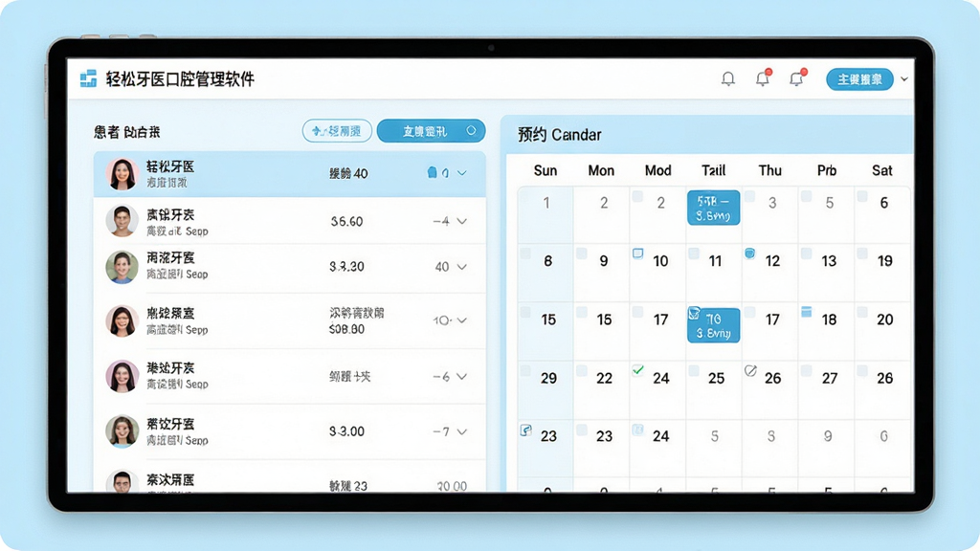Click the outlined add button above patient list
Screen dimensions: 980x551
[338, 131]
